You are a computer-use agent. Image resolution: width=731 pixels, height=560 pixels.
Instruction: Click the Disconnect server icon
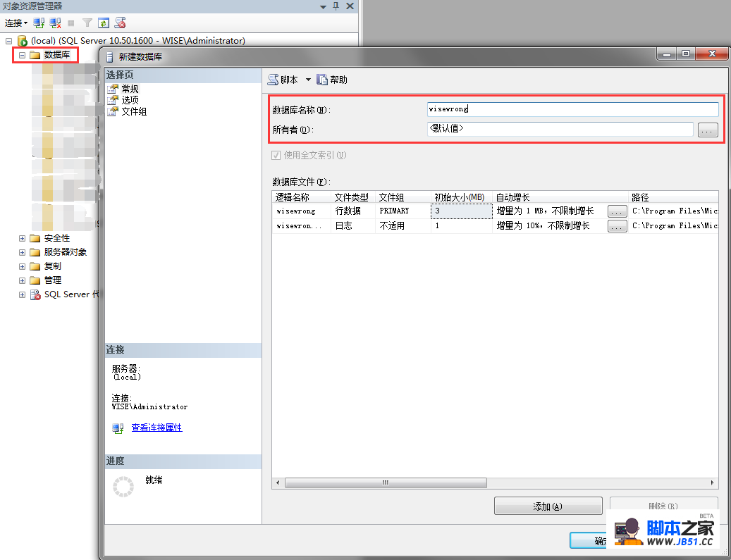coord(55,23)
